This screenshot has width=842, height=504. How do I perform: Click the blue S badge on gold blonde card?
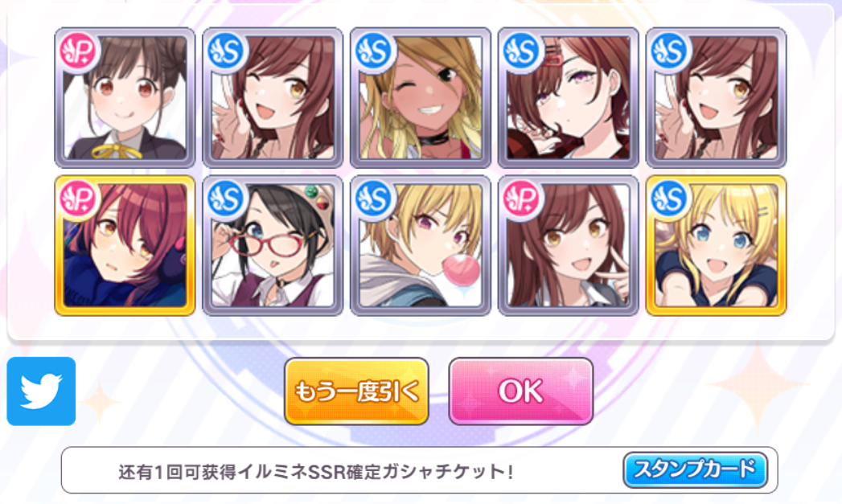click(670, 199)
